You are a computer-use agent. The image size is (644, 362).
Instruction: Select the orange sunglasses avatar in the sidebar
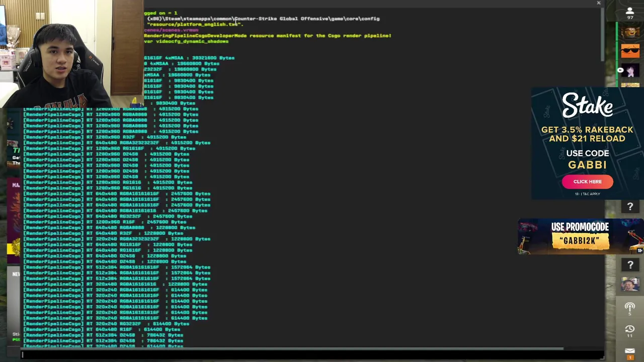[630, 51]
